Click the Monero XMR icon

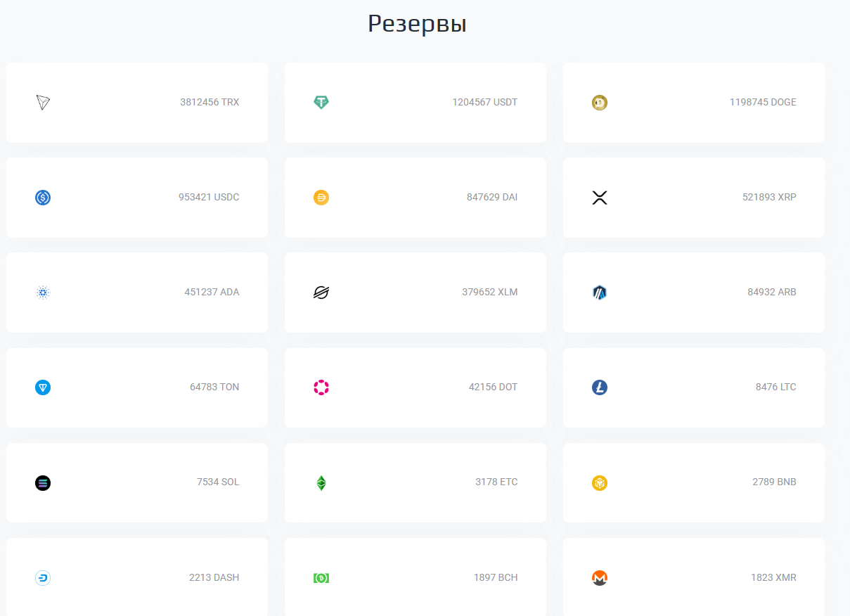pos(600,578)
